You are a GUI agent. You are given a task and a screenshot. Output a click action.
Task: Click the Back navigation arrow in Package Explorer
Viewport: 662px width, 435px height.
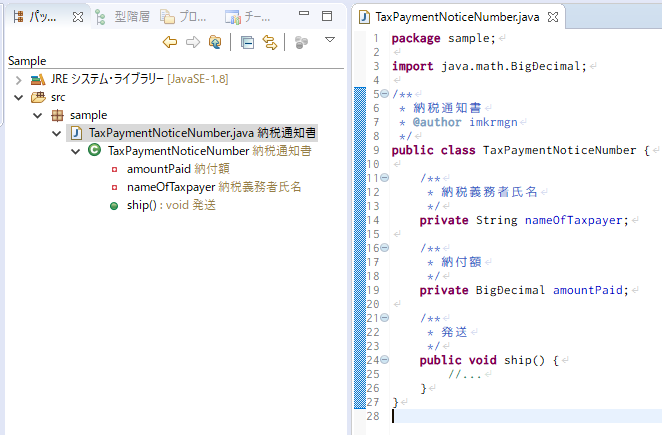170,42
